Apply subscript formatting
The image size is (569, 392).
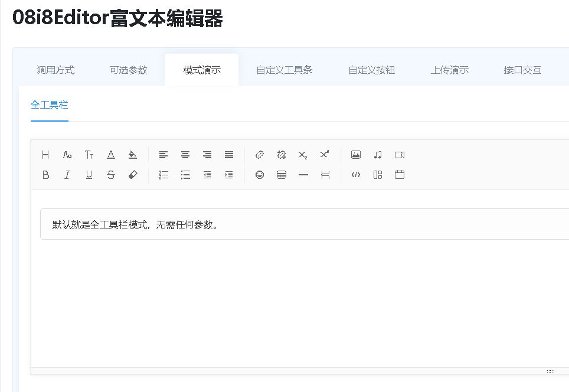[x=302, y=155]
